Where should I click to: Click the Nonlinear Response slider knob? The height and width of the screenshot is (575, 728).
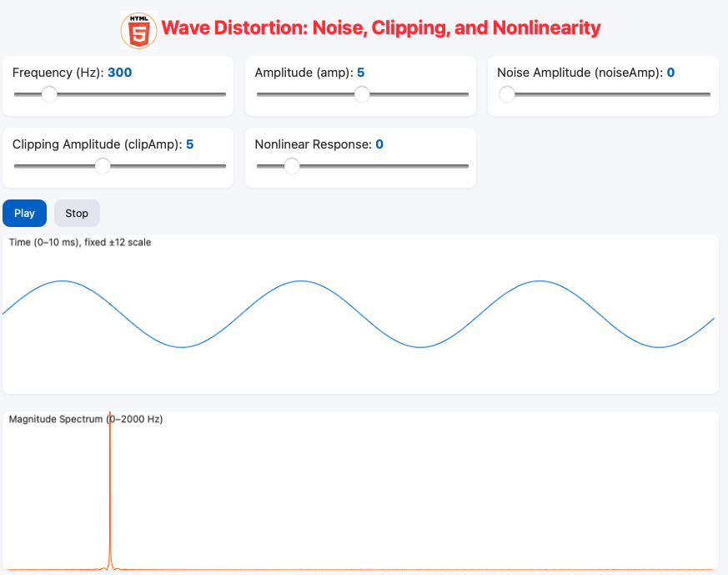tap(292, 166)
